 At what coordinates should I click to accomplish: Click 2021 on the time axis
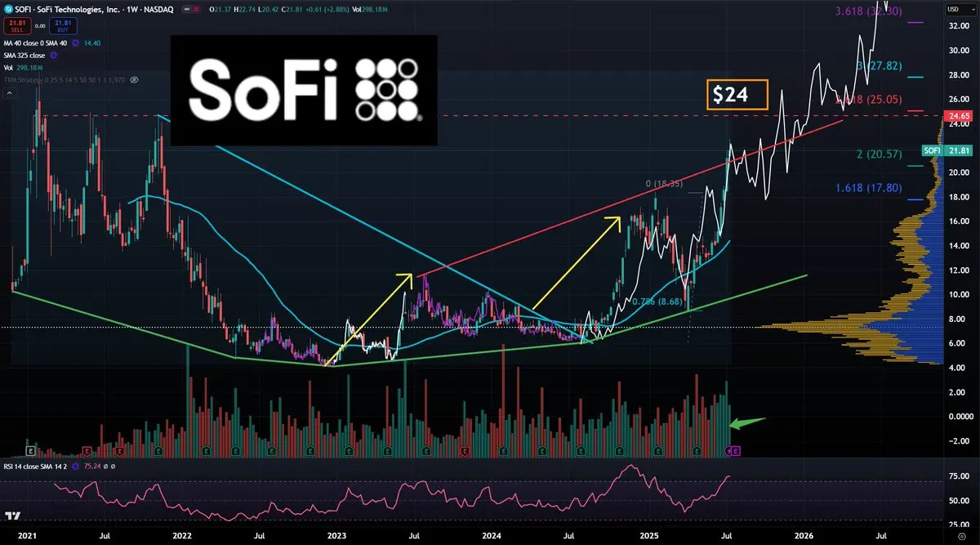click(27, 536)
